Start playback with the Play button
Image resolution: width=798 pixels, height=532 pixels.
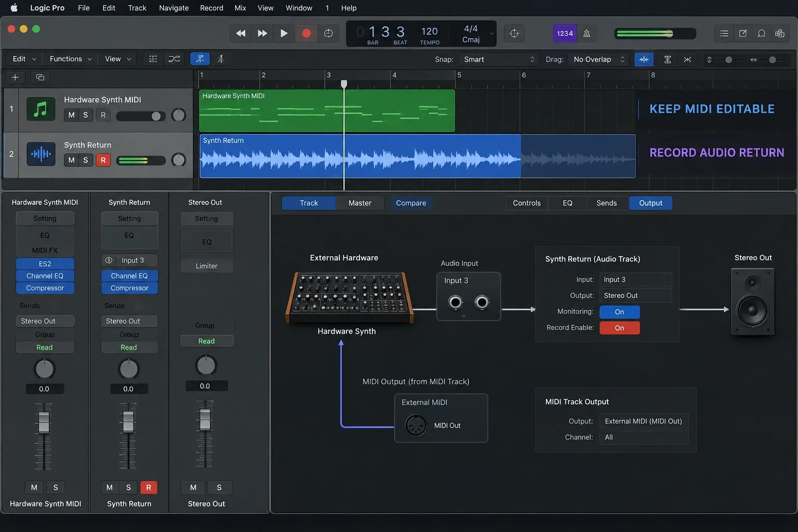284,33
